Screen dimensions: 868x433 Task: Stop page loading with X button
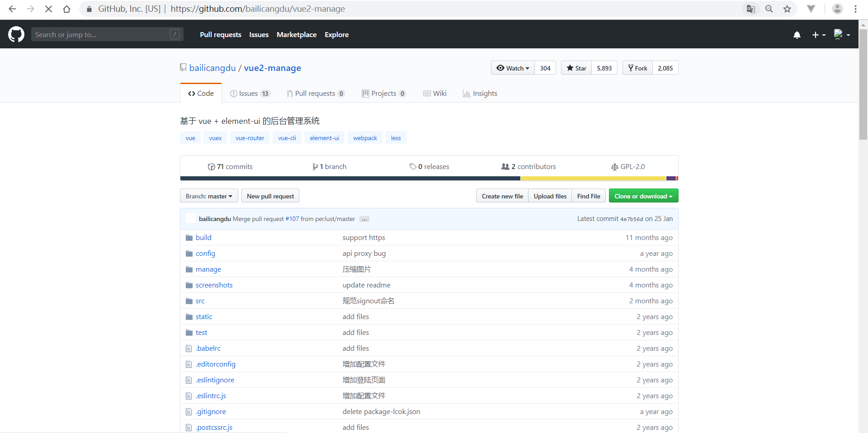pyautogui.click(x=48, y=9)
